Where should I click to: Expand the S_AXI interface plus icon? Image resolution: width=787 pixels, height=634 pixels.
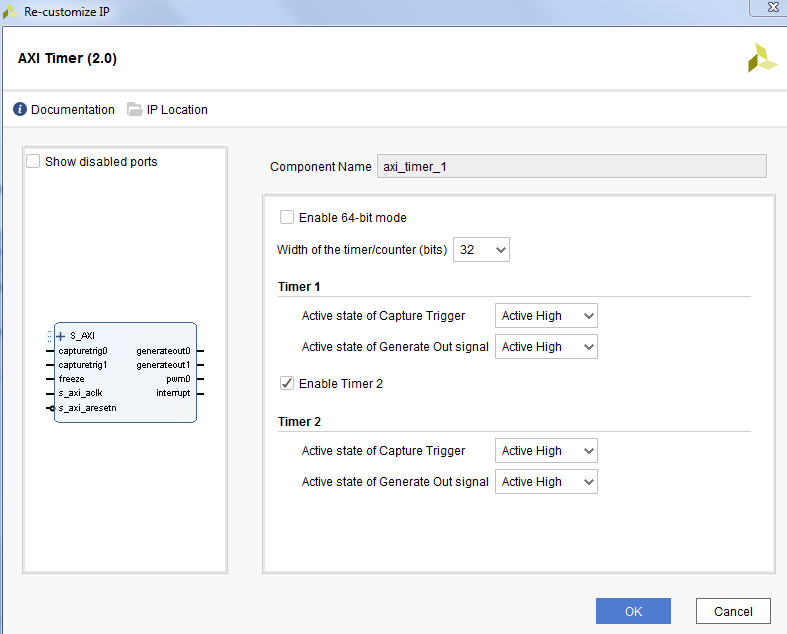point(60,336)
